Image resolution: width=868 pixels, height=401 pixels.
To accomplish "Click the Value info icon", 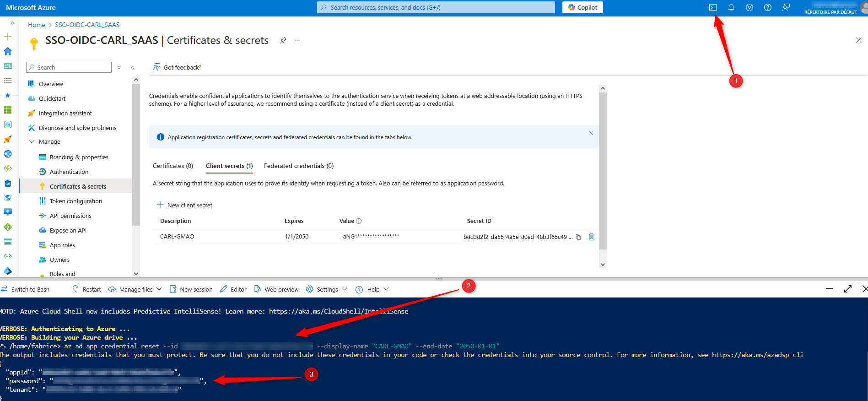I will click(359, 221).
